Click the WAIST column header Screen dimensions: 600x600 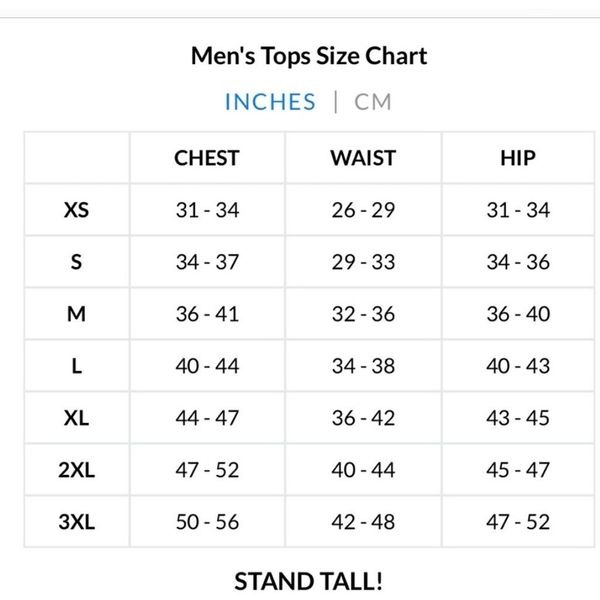point(363,158)
